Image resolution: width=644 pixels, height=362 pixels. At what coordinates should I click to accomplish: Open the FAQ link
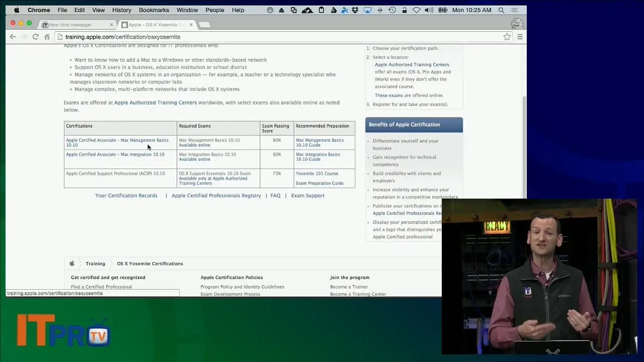point(275,196)
